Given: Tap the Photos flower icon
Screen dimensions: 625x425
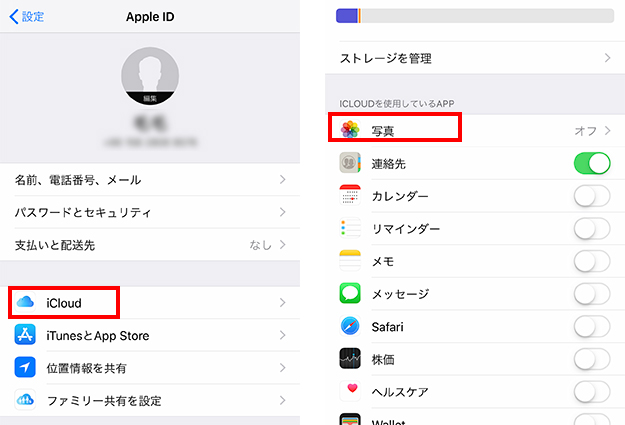Looking at the screenshot, I should click(350, 130).
